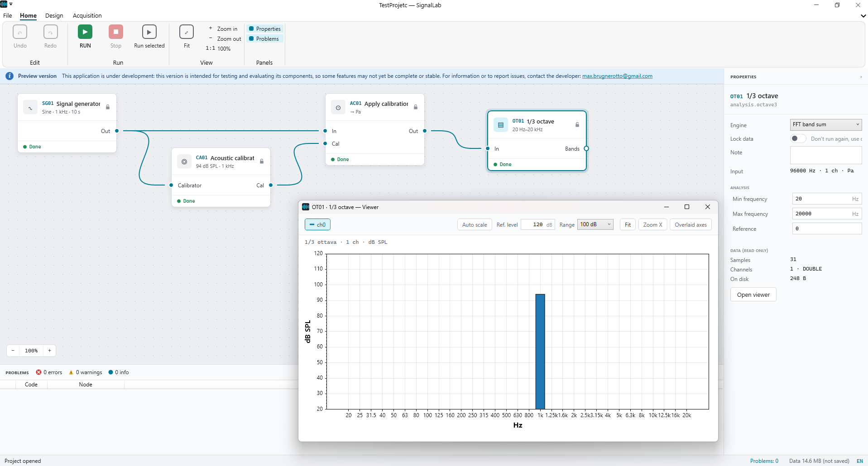Click the lock icon on 1/3 octave node

(x=577, y=125)
